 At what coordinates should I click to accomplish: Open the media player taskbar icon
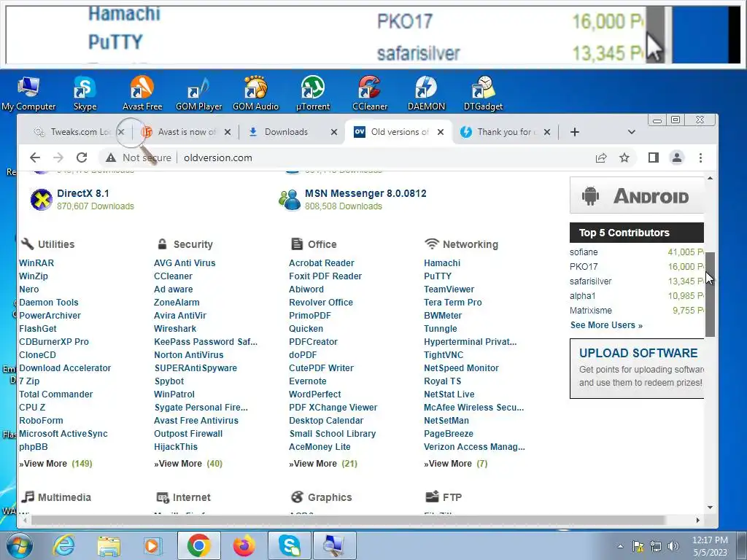click(x=152, y=545)
